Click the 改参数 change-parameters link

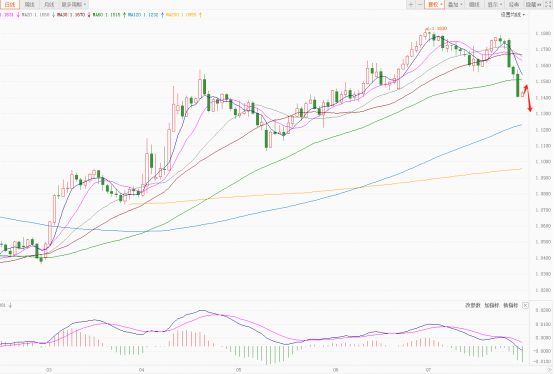click(x=473, y=305)
